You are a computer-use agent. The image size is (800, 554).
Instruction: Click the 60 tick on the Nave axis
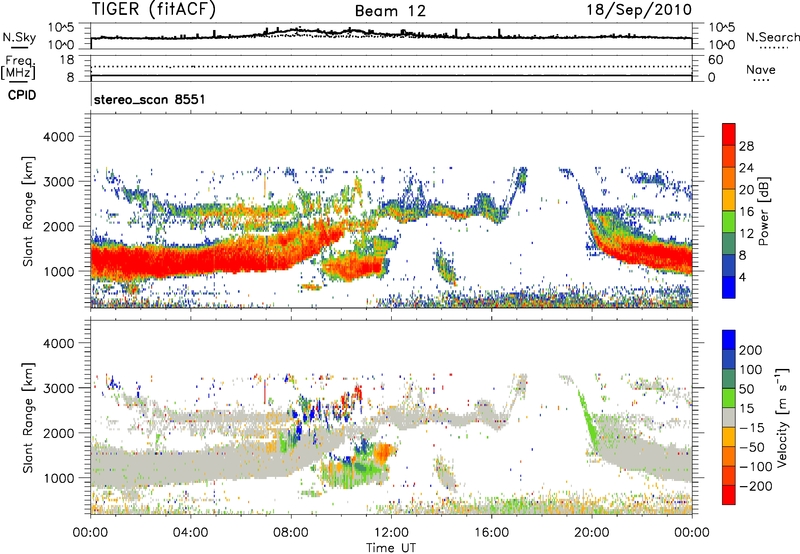[716, 60]
